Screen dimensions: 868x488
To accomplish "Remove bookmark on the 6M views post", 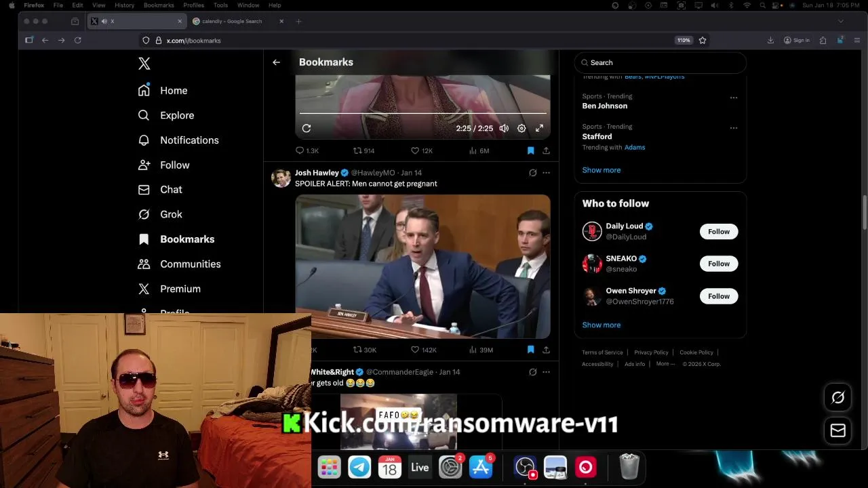I will [x=530, y=150].
